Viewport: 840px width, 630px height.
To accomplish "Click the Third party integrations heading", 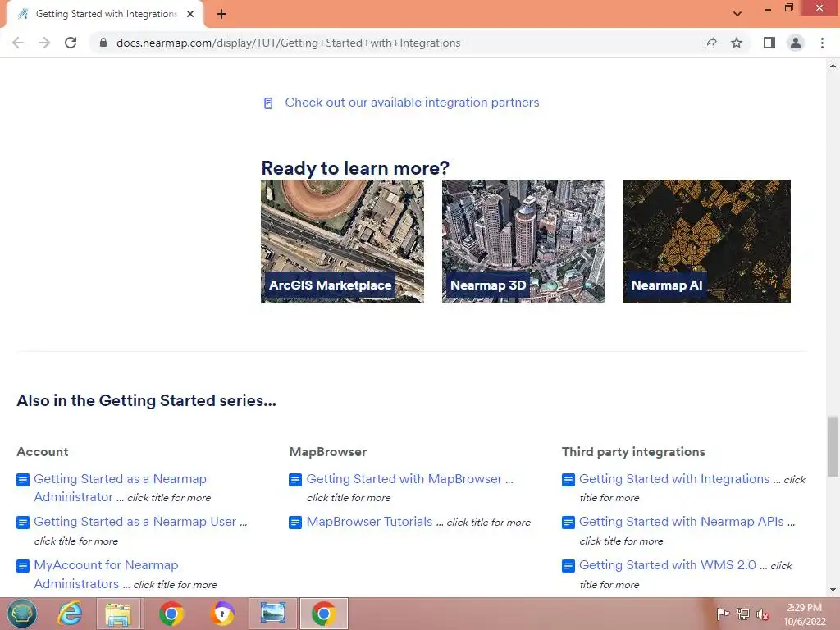I will point(633,452).
